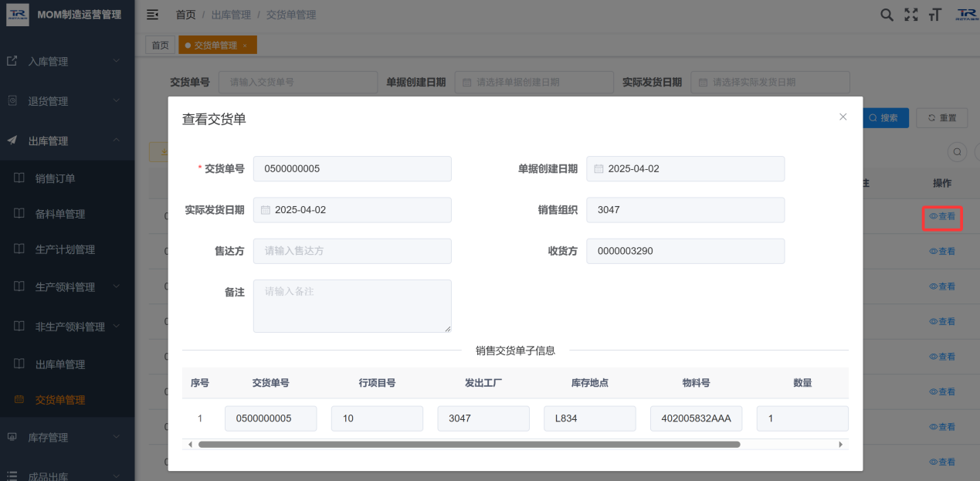Open the 实际发货日期 filter date picker

[x=770, y=82]
